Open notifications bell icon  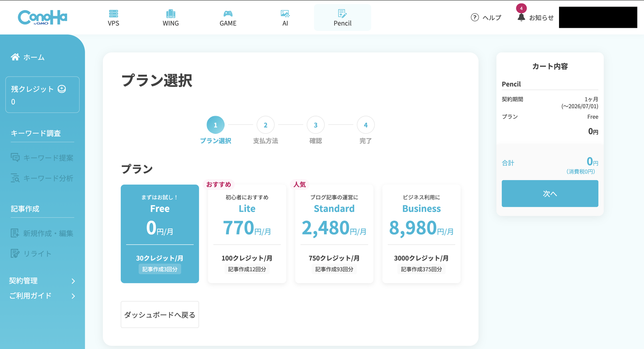tap(521, 17)
